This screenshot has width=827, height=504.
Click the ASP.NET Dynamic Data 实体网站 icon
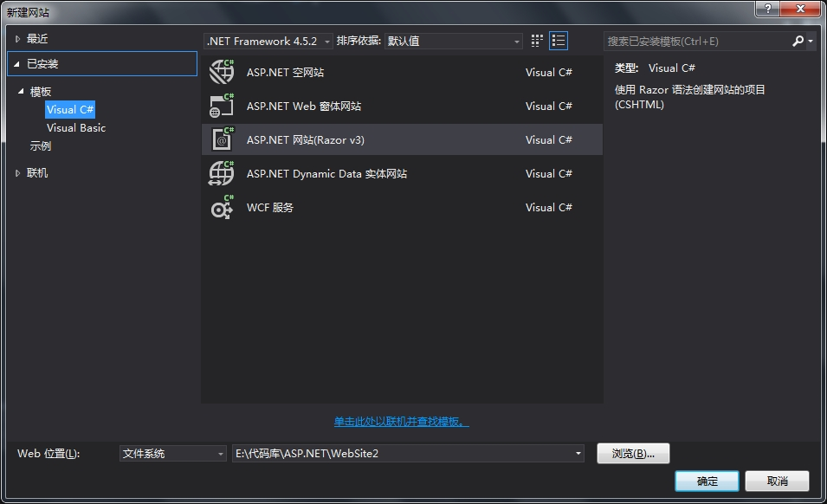(222, 173)
